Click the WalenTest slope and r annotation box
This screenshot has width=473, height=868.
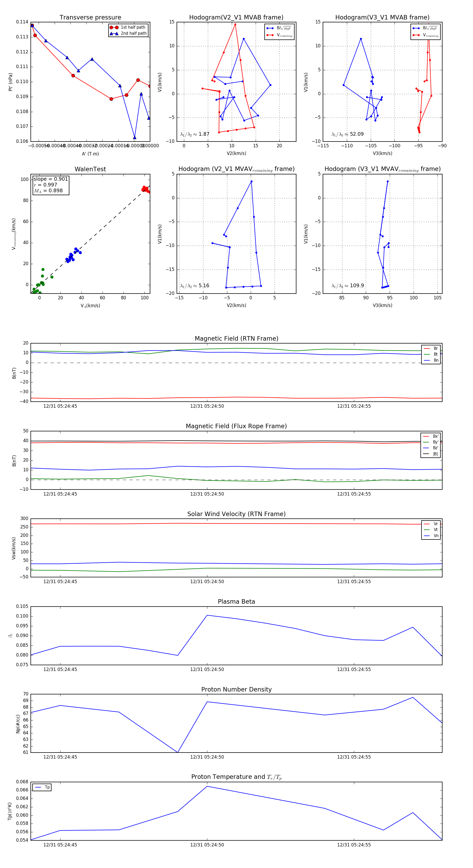(x=50, y=185)
